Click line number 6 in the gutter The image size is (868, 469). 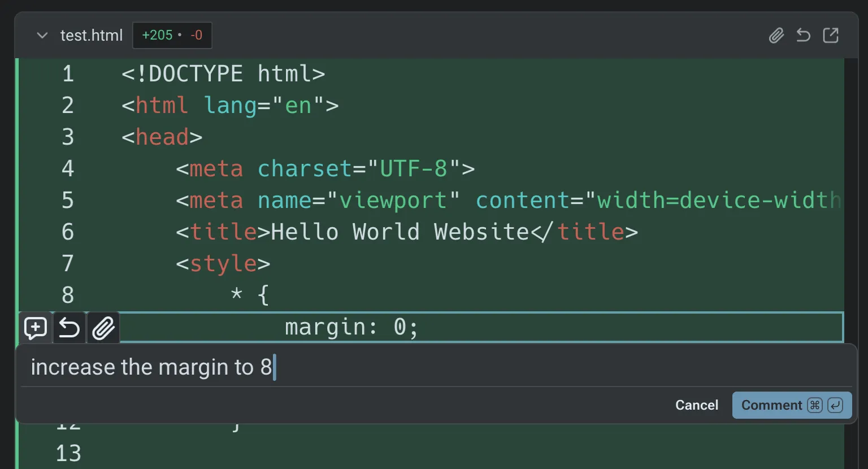[x=67, y=232]
